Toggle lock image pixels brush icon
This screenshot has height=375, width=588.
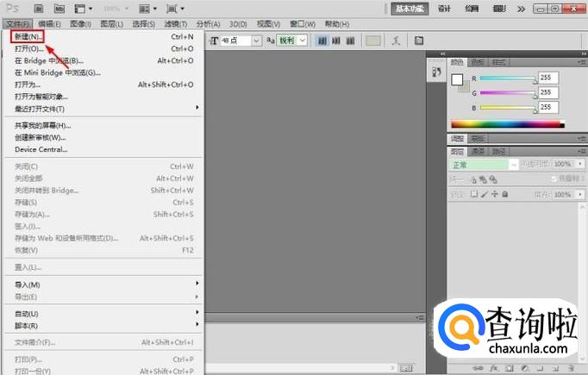tap(485, 194)
